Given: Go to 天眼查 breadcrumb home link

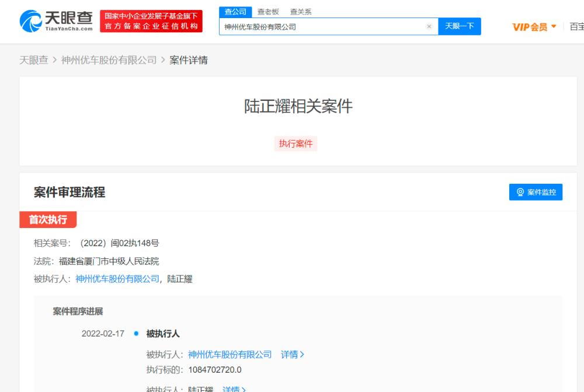Looking at the screenshot, I should click(x=34, y=60).
